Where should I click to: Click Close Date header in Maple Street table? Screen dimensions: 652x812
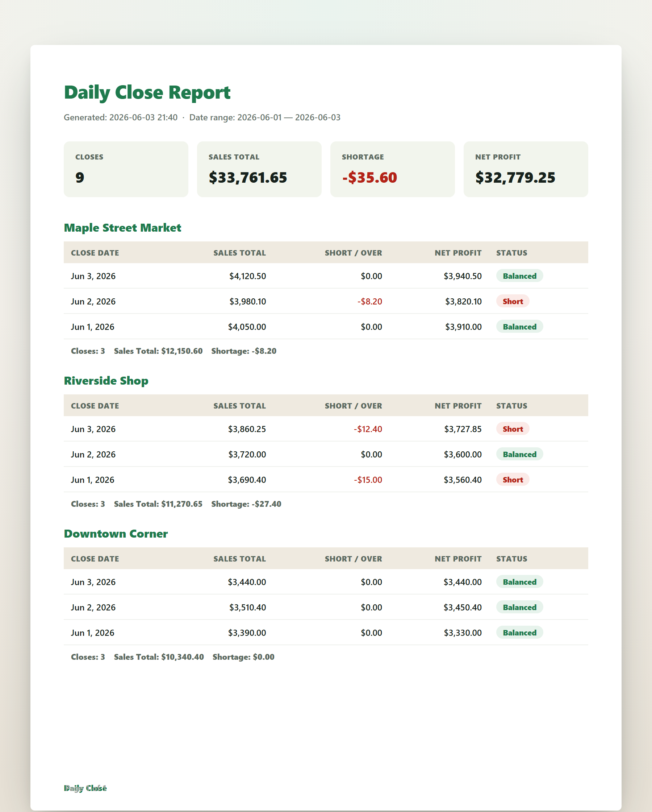pyautogui.click(x=95, y=253)
